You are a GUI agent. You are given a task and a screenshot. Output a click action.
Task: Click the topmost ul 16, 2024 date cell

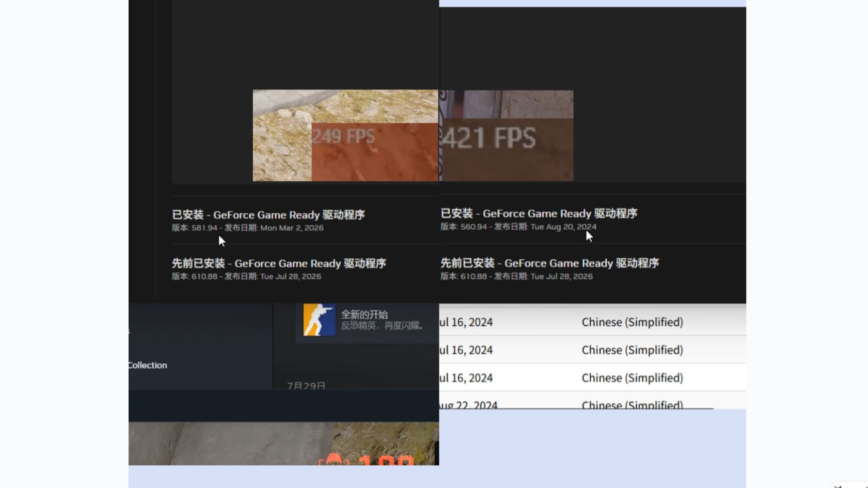click(466, 322)
